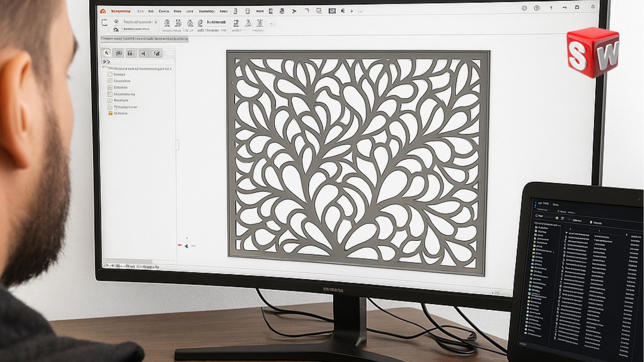The width and height of the screenshot is (644, 362).
Task: Select the fifth tab icon in the side panel
Action: 156,53
